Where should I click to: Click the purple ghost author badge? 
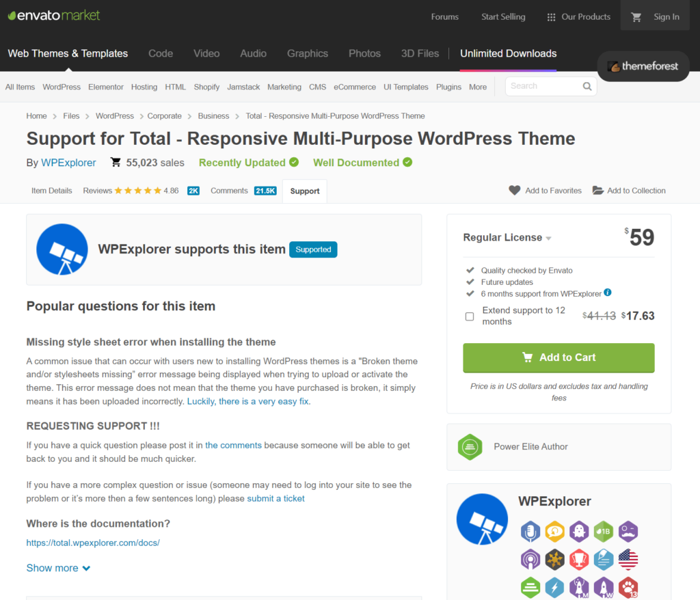pyautogui.click(x=579, y=531)
